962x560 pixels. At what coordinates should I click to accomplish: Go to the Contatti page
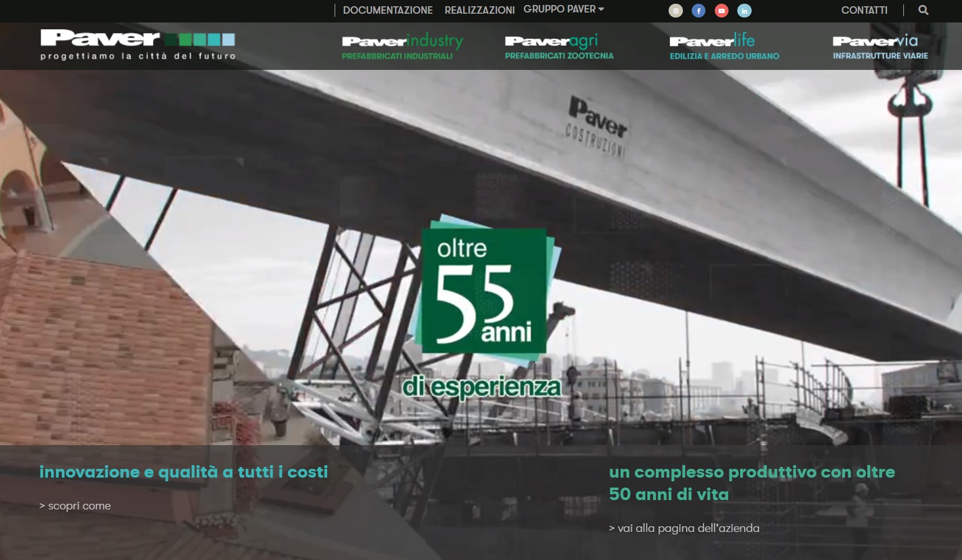[864, 10]
